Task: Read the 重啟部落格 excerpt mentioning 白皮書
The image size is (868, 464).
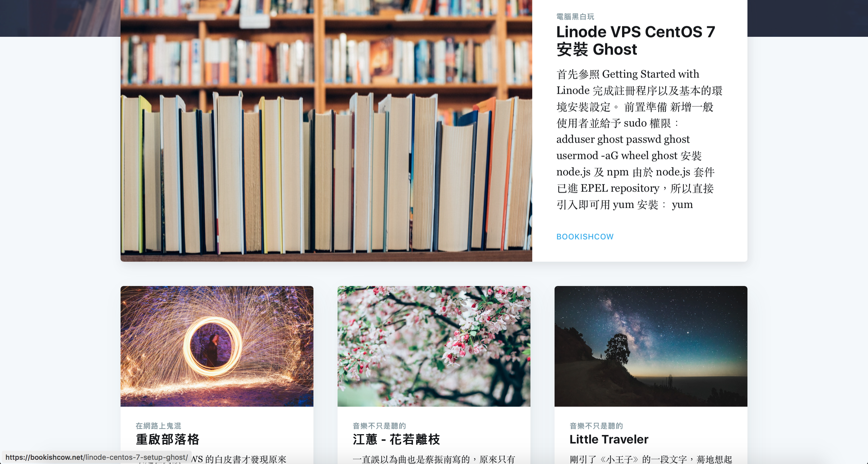Action: (x=239, y=459)
